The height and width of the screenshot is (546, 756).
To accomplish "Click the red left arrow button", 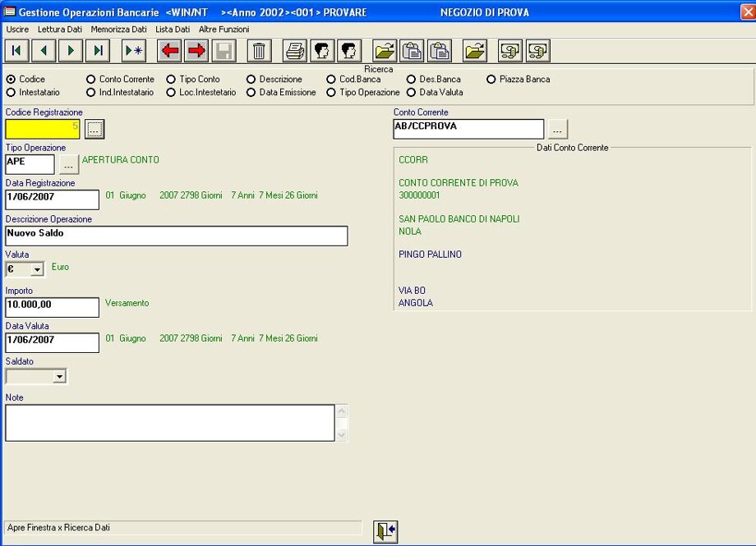I will tap(170, 51).
